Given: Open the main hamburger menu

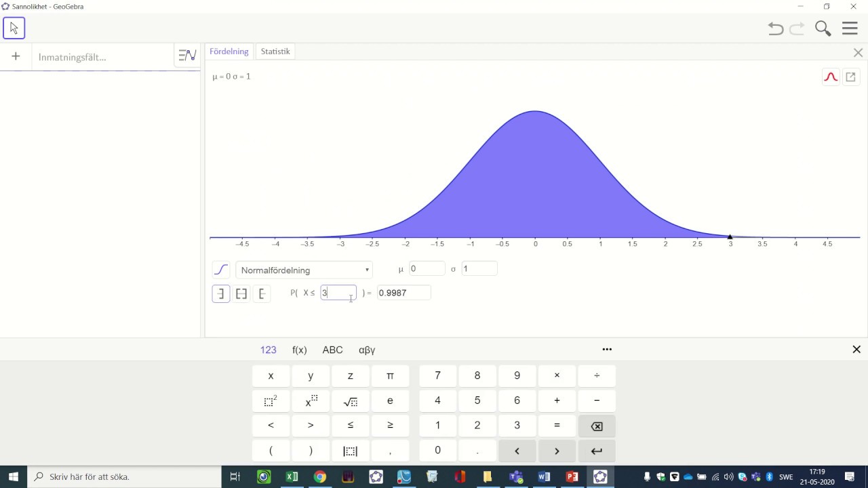Looking at the screenshot, I should coord(850,28).
